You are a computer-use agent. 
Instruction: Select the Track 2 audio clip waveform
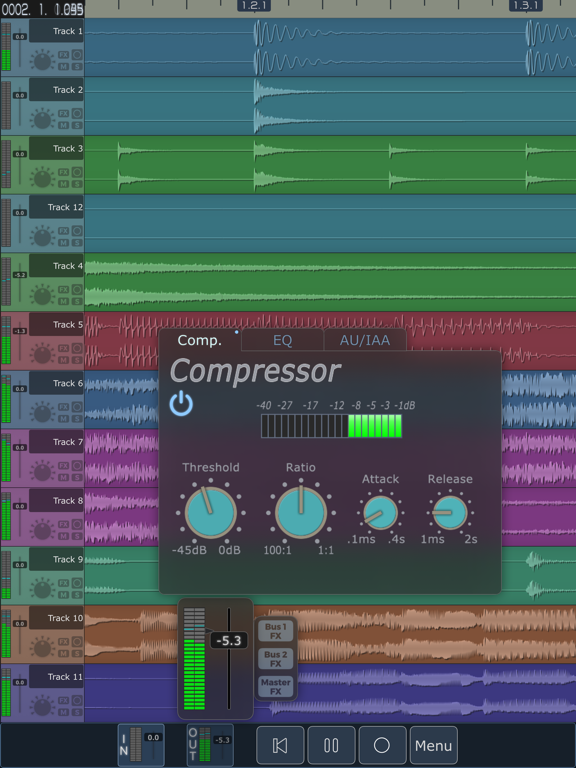(330, 106)
